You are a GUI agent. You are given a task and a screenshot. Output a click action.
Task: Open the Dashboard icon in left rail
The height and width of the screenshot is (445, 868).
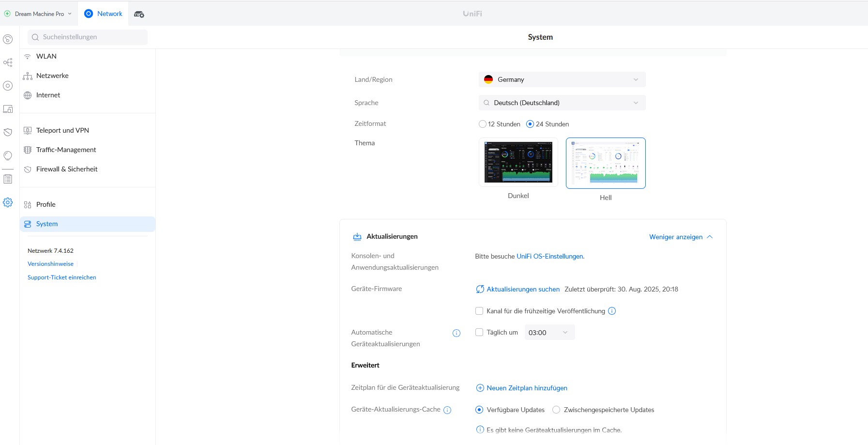pos(8,39)
